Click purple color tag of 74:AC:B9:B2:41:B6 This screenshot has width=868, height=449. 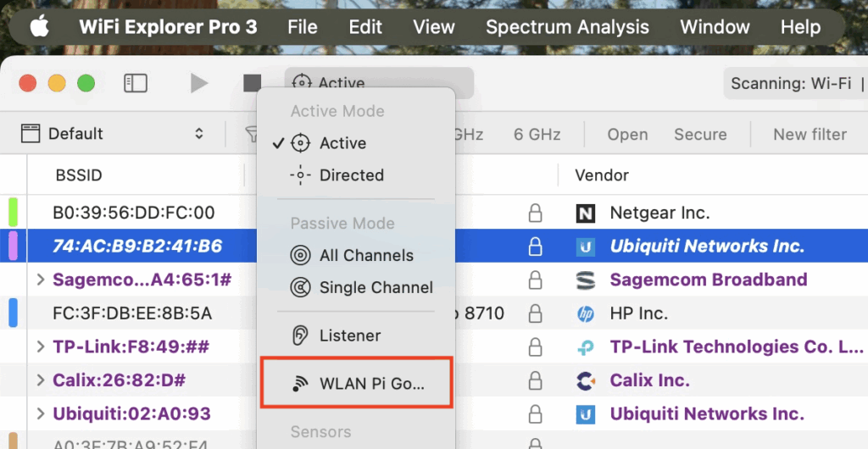[x=13, y=246]
